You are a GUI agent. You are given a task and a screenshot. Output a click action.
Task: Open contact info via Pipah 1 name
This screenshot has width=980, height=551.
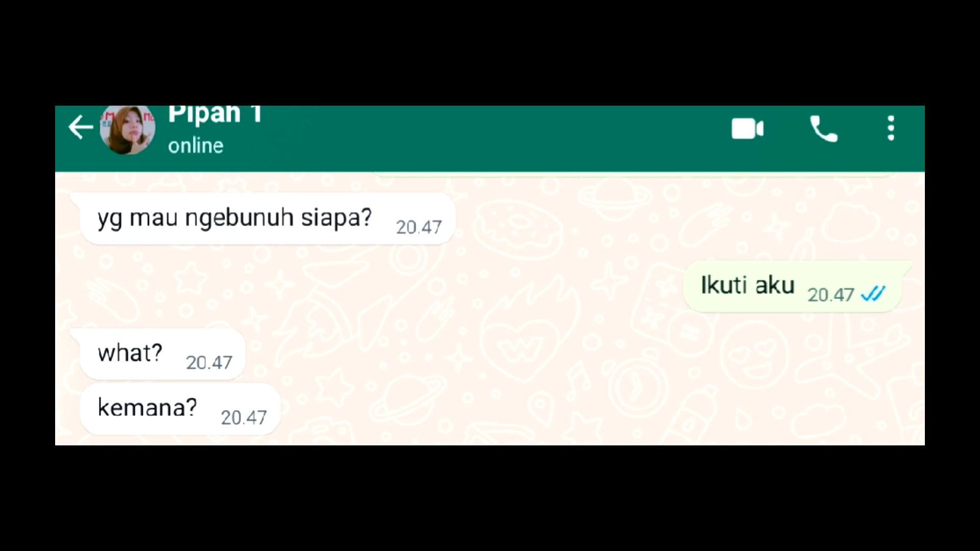click(215, 115)
